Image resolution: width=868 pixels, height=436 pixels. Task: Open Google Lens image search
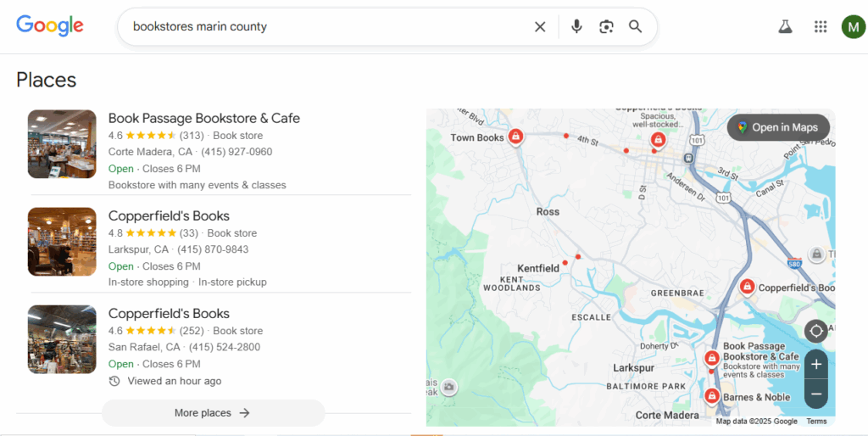(606, 26)
